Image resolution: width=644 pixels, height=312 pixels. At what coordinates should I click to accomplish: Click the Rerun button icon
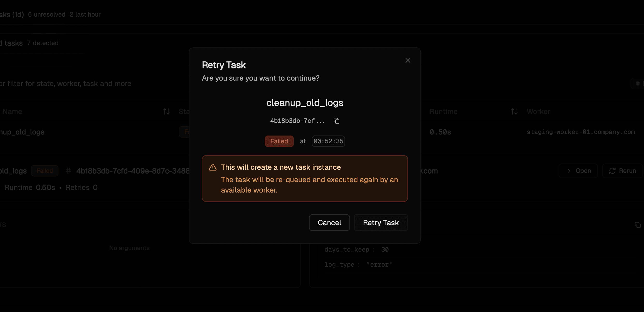click(x=612, y=171)
